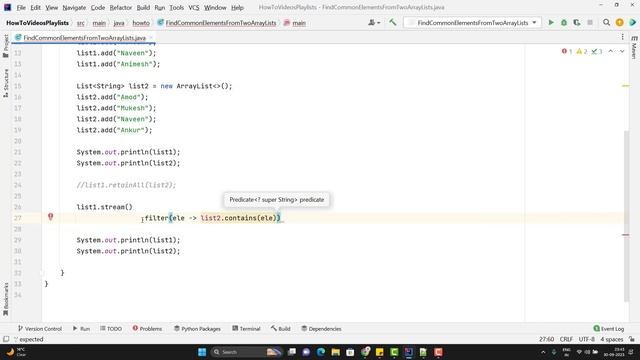Open Microsoft Edge from taskbar

coord(321,352)
